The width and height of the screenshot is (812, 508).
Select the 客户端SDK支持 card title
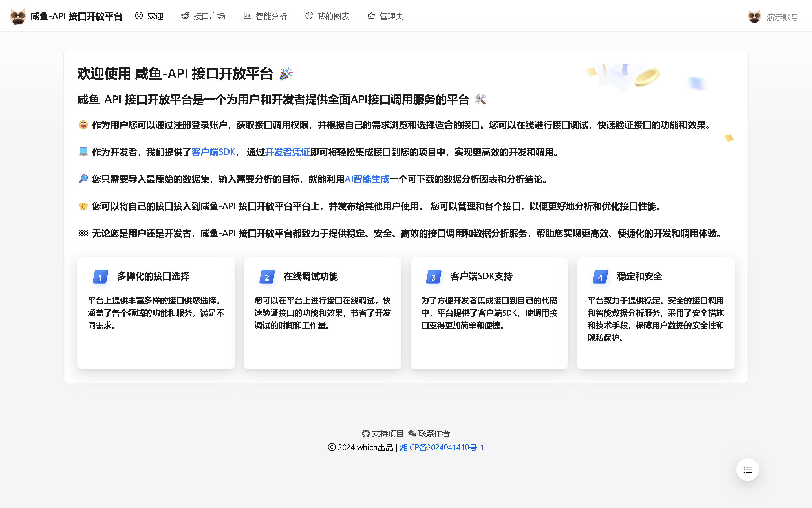482,276
